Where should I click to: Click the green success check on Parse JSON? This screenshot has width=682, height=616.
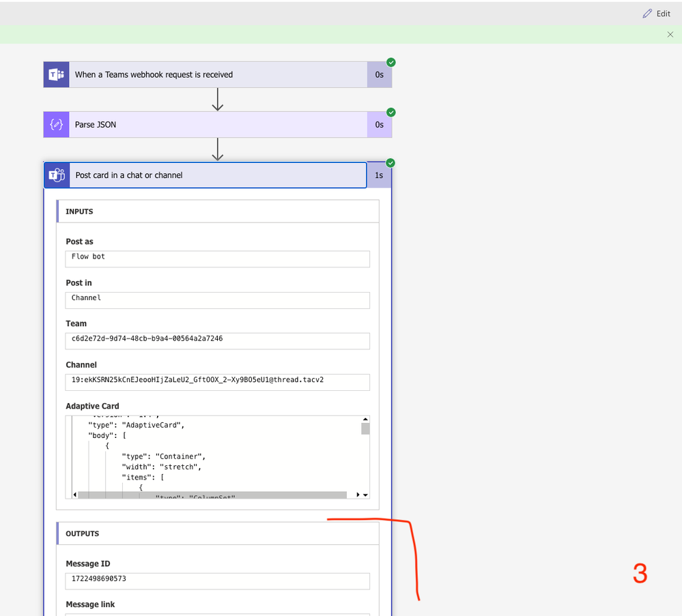(390, 112)
